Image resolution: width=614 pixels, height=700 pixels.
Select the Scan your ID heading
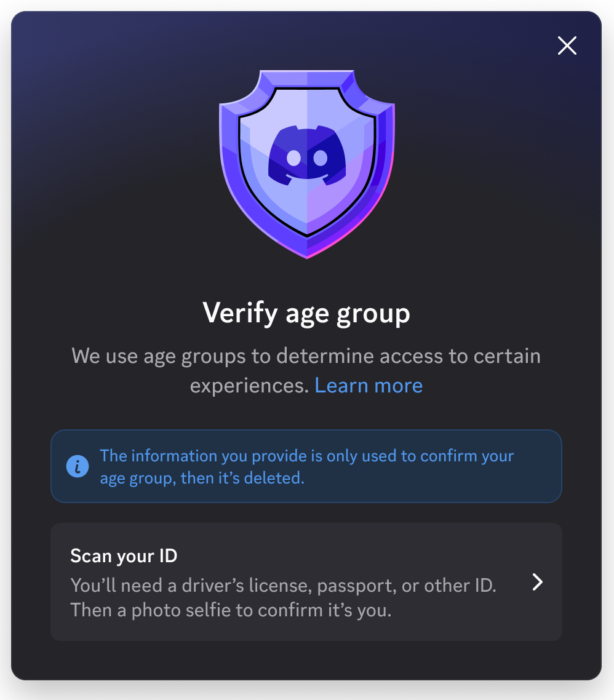124,556
